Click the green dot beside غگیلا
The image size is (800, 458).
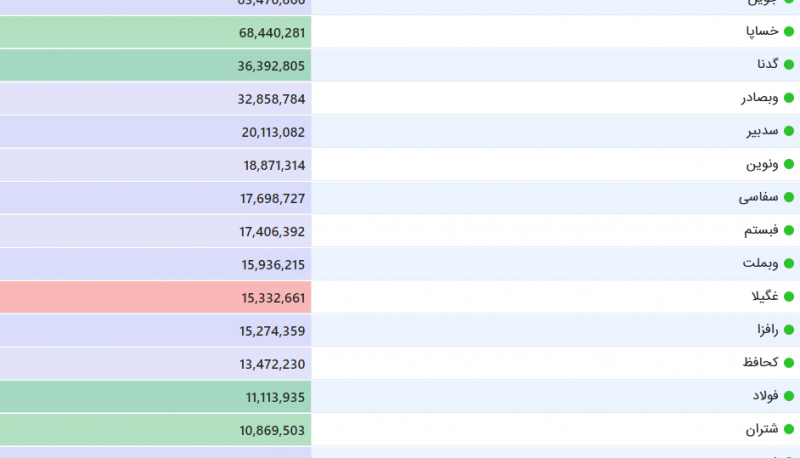click(789, 297)
